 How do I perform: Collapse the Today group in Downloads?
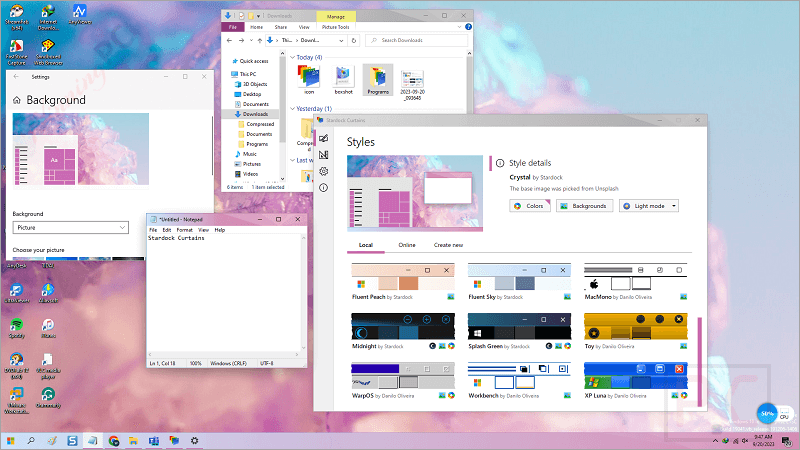[x=293, y=57]
